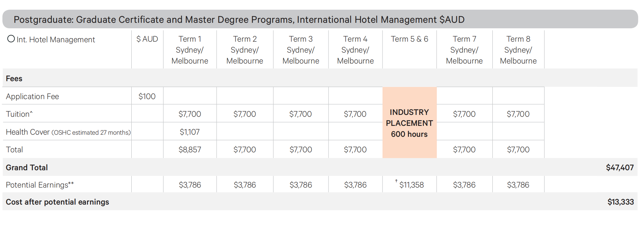Screen dimensions: 644x228
Task: Click the $11,358 potential earnings value
Action: [x=411, y=185]
